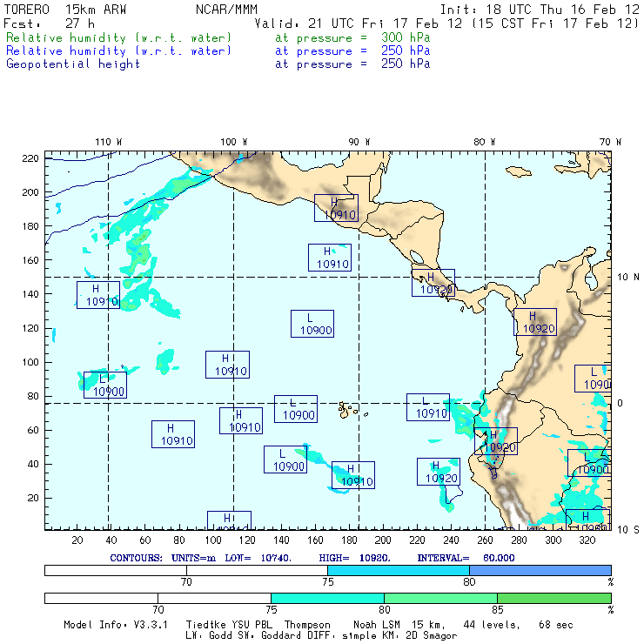The image size is (644, 644).
Task: Click the '110 W' longitude label
Action: (x=109, y=142)
